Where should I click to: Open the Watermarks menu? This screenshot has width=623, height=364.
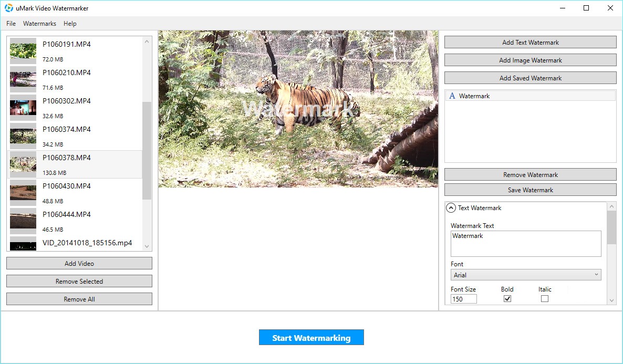click(39, 24)
